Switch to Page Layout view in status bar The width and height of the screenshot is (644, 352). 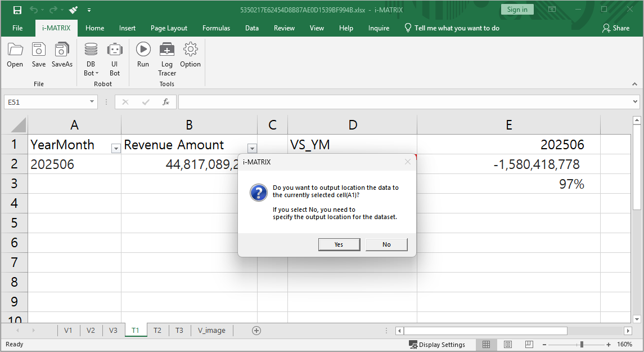tap(508, 344)
